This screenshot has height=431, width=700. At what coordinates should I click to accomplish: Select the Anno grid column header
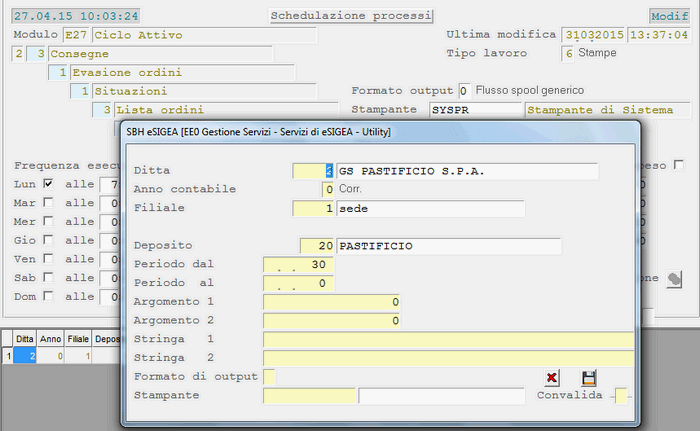click(50, 339)
